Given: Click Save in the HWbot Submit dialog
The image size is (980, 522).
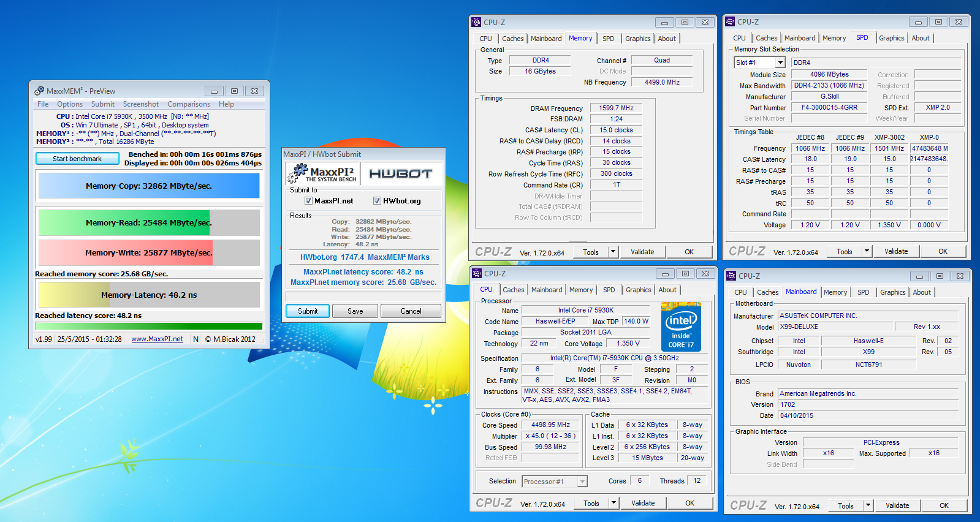Looking at the screenshot, I should pyautogui.click(x=355, y=311).
